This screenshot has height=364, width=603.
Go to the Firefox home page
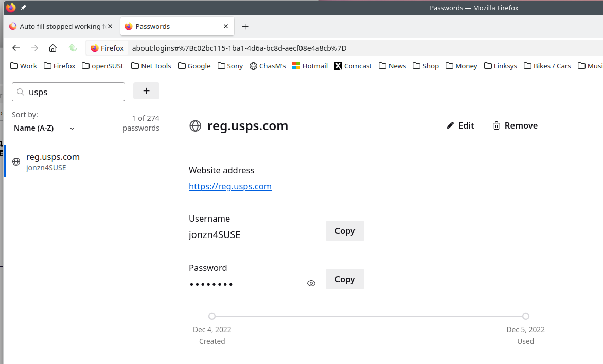tap(52, 48)
